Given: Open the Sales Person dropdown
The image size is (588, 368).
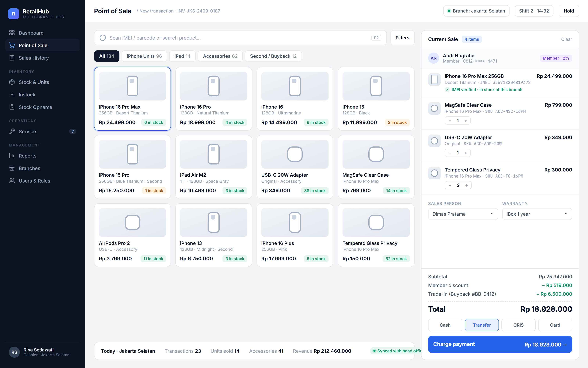Looking at the screenshot, I should coord(463,214).
